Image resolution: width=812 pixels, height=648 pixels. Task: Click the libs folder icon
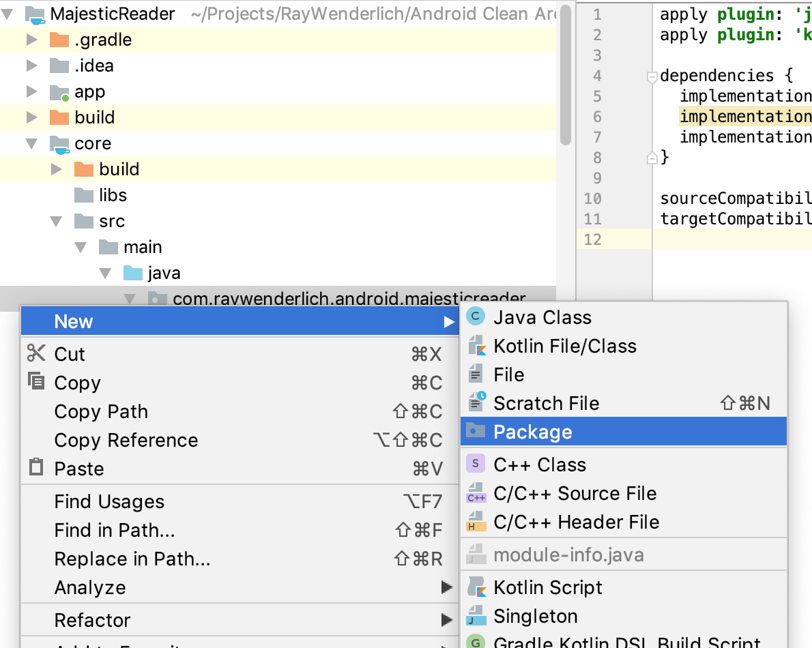[84, 194]
